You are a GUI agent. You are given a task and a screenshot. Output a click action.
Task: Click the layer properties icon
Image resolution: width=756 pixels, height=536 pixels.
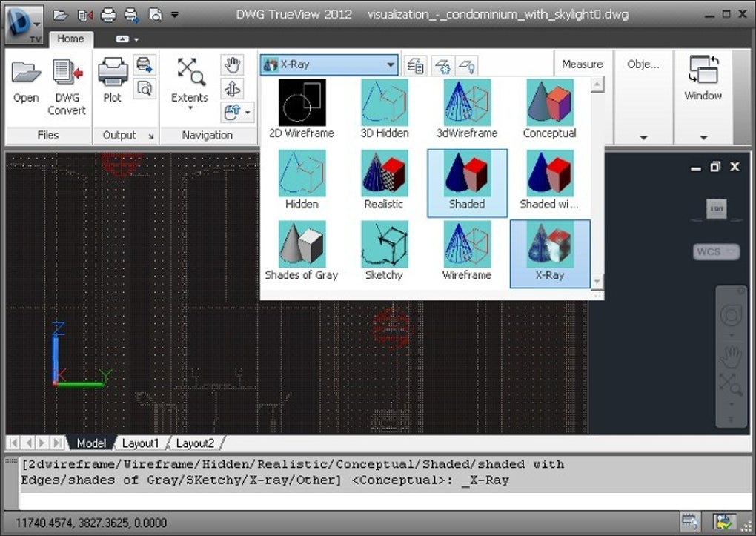416,66
